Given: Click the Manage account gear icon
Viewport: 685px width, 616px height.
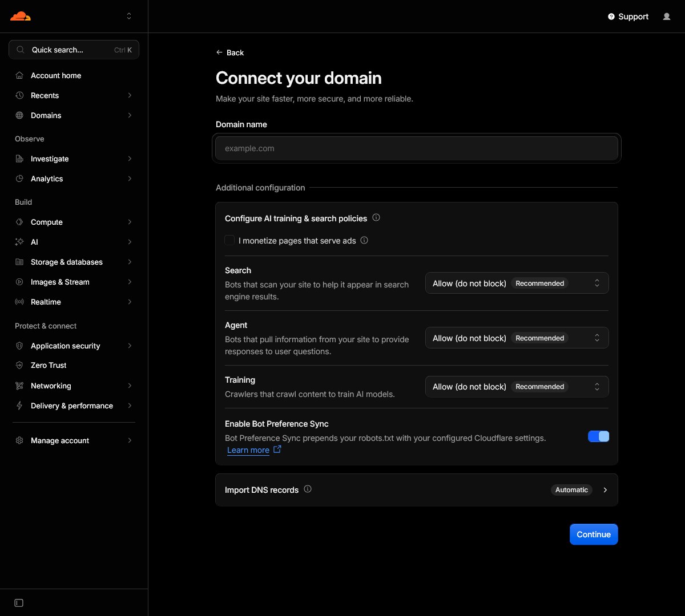Looking at the screenshot, I should click(x=19, y=440).
